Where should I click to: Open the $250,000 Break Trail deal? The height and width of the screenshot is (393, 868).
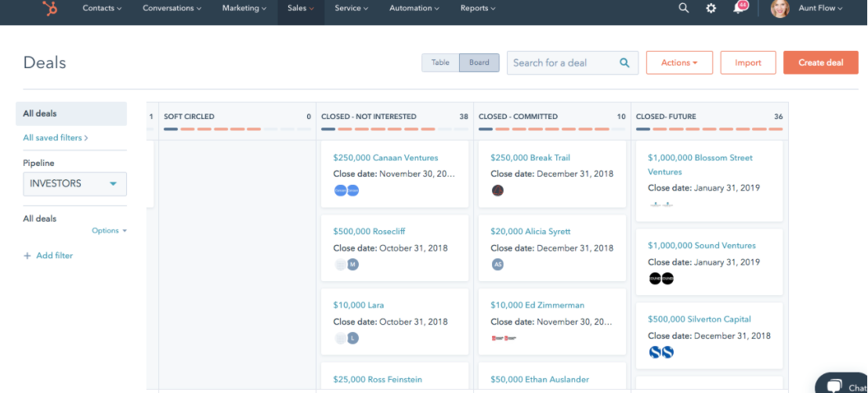(530, 158)
